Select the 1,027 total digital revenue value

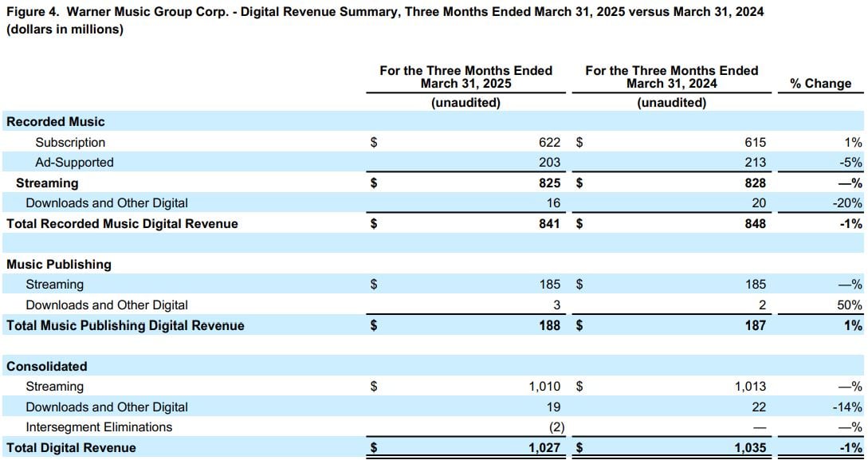tap(544, 448)
